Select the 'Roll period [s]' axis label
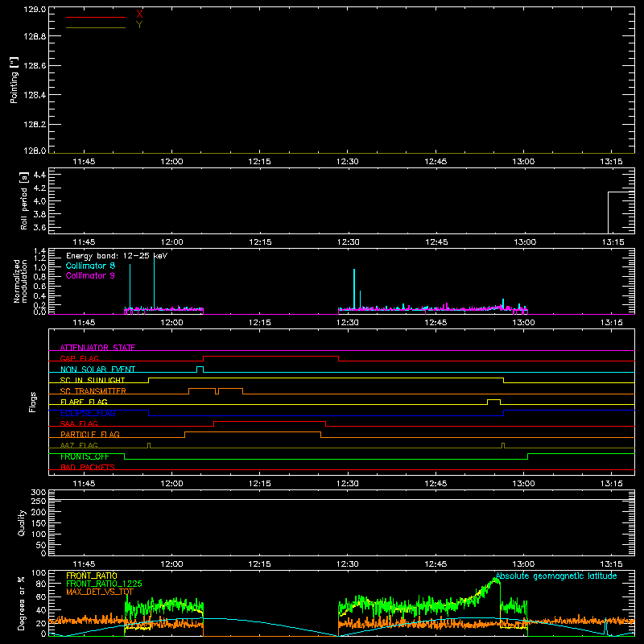 [x=24, y=200]
